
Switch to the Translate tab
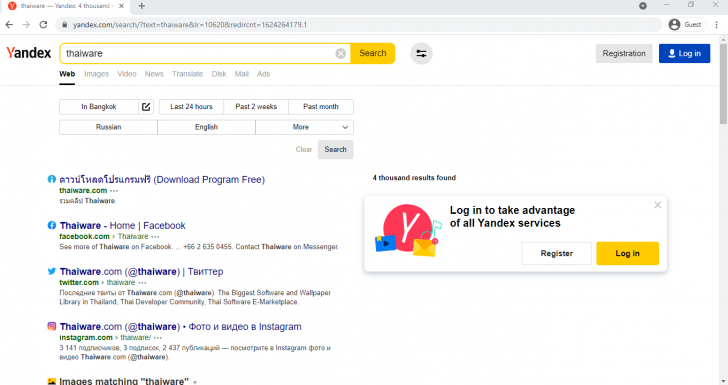click(188, 74)
